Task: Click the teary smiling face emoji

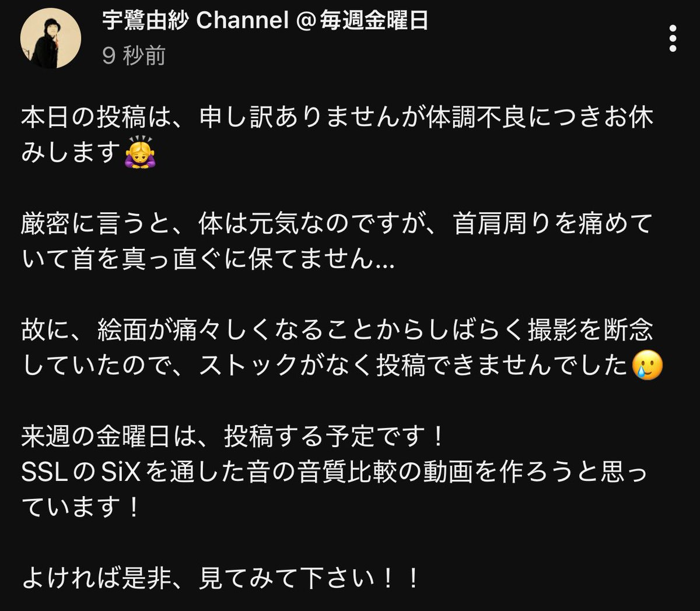Action: [x=647, y=366]
